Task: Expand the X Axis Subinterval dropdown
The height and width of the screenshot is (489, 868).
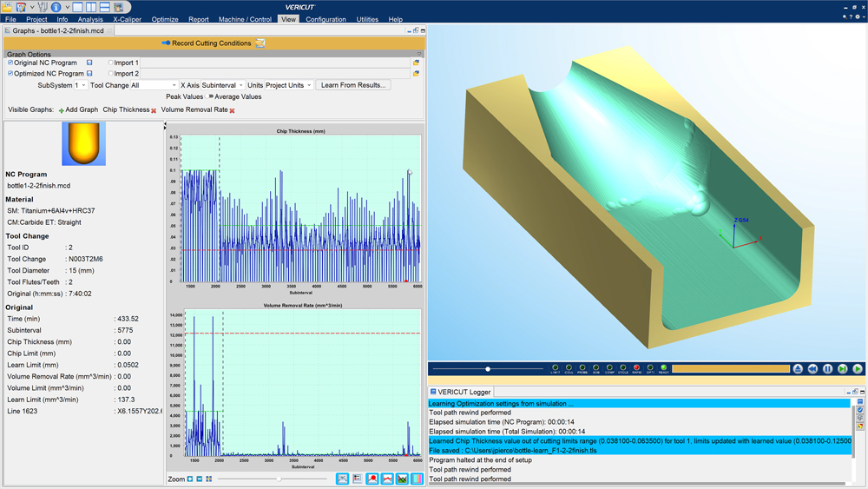Action: coord(222,85)
